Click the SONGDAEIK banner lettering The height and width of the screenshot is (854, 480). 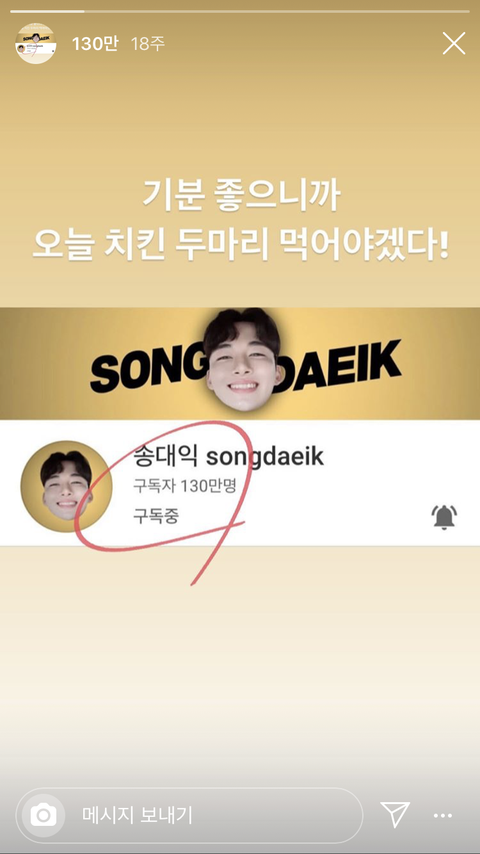point(245,367)
